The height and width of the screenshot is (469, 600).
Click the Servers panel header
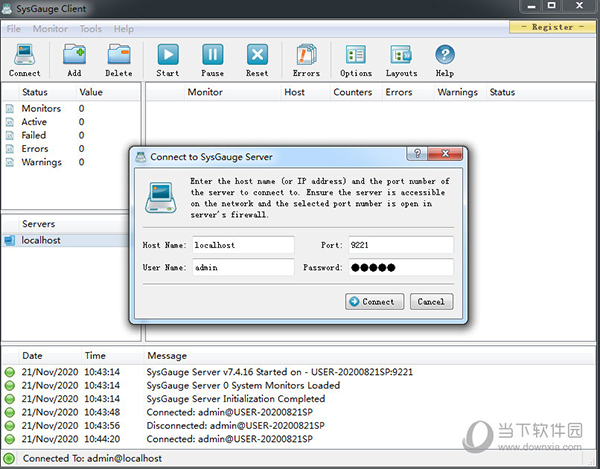38,224
